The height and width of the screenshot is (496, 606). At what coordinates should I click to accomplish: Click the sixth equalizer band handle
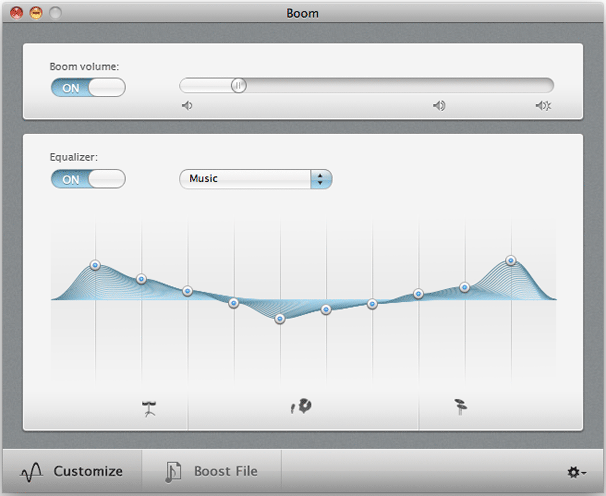(326, 309)
